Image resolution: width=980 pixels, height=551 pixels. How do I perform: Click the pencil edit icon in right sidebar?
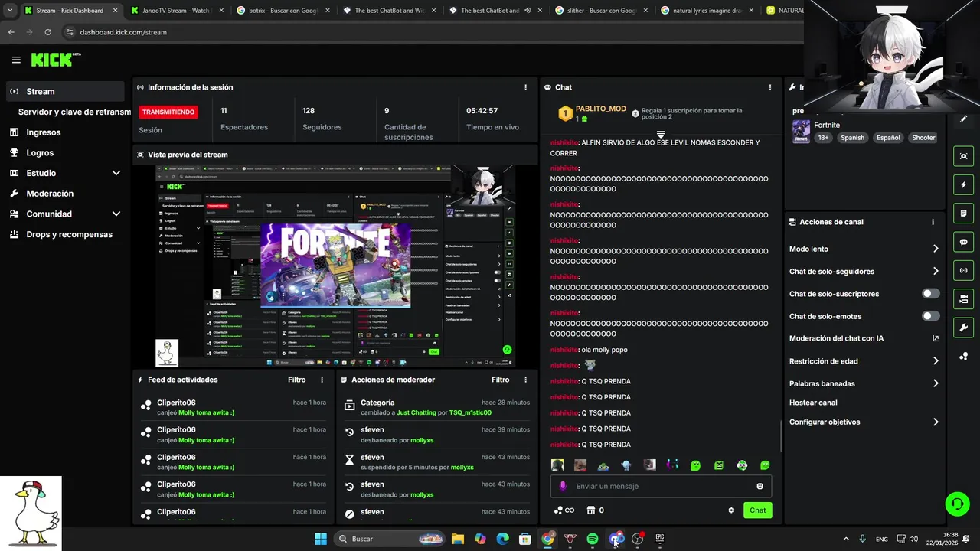point(963,119)
